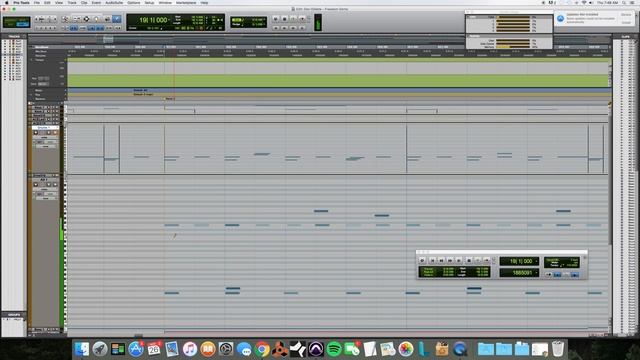Open Trash from the Dock
Image resolution: width=640 pixels, height=360 pixels.
[x=558, y=349]
